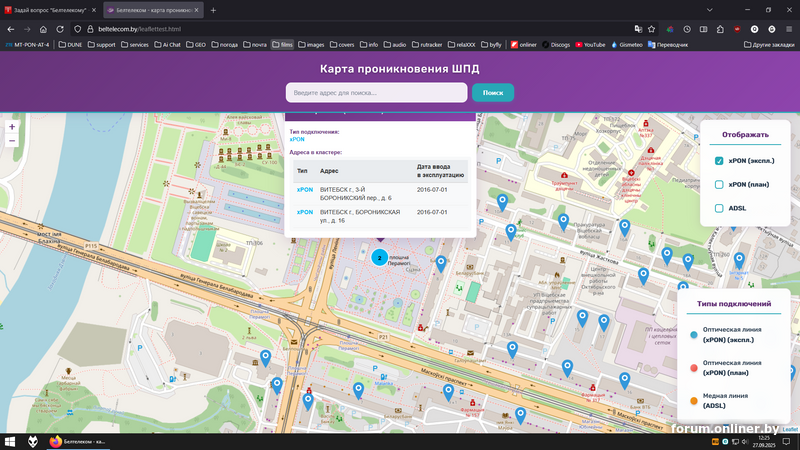
Task: Click the translate page icon in address bar
Action: 637,29
